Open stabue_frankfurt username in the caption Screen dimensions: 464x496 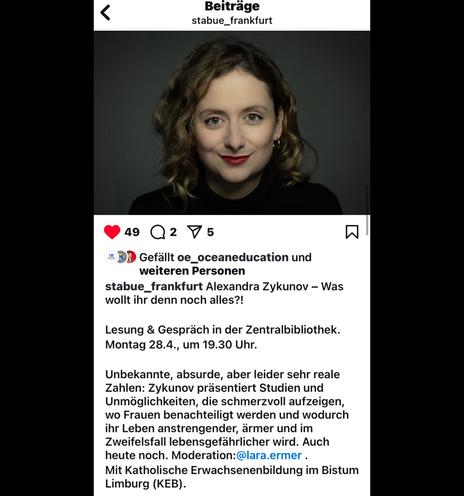pos(154,286)
